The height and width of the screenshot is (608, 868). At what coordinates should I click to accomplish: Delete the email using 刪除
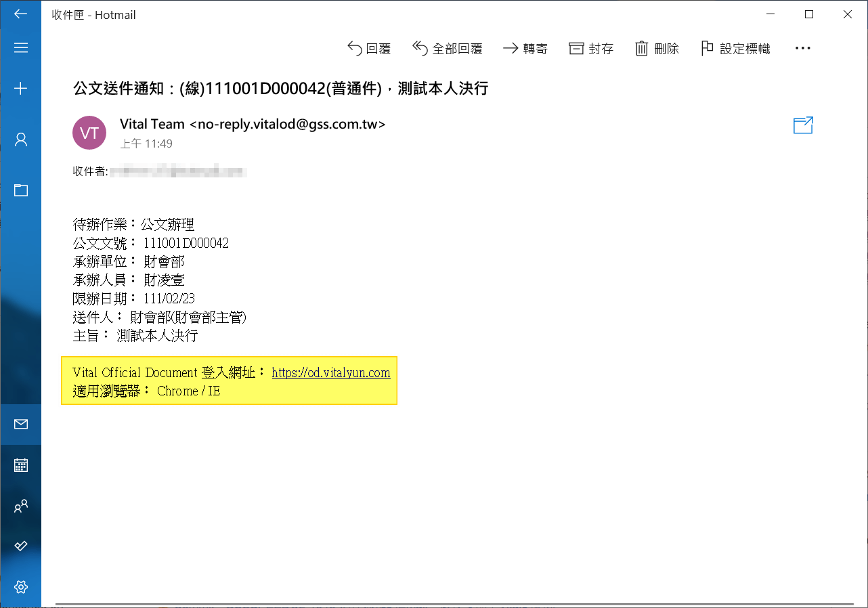[x=656, y=49]
